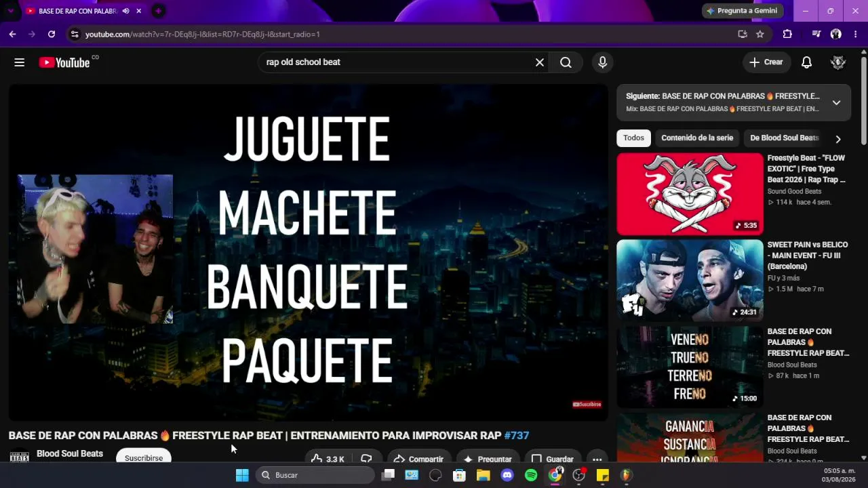This screenshot has width=868, height=488.
Task: Open the taskbar clock and date
Action: click(840, 474)
